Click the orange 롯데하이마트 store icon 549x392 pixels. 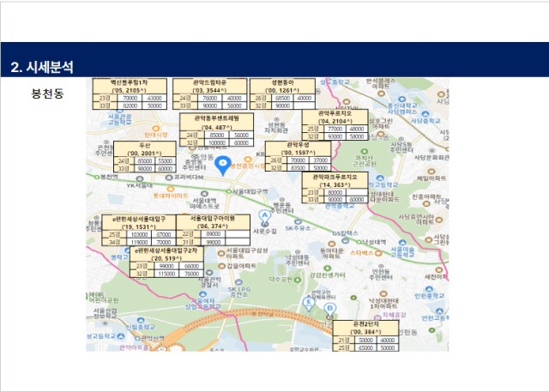point(171,189)
